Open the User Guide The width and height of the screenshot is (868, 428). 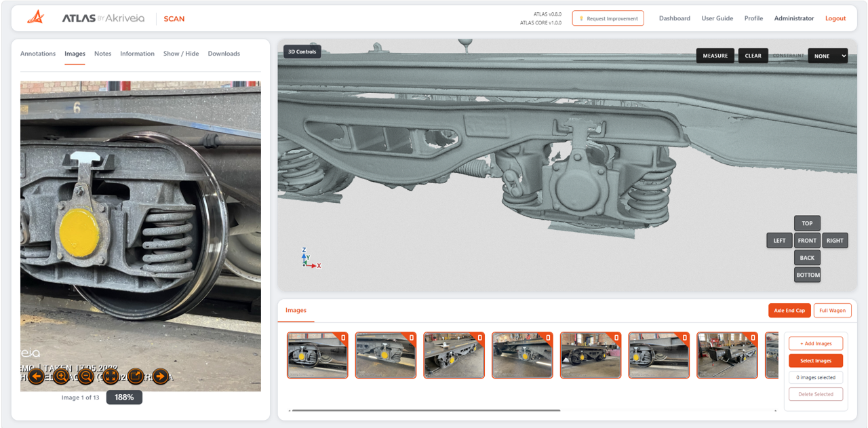tap(717, 18)
